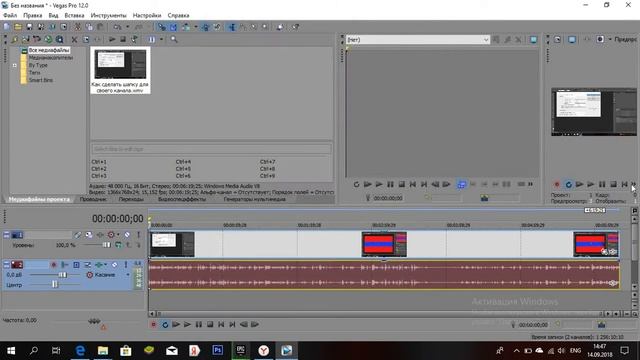640x360 pixels.
Task: Toggle loop playback in timeline transport
Action: tap(165, 324)
